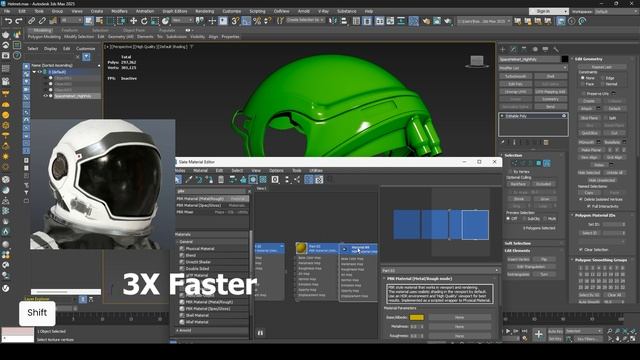This screenshot has height=360, width=640.
Task: Open the Modifiers menu
Action: [119, 11]
